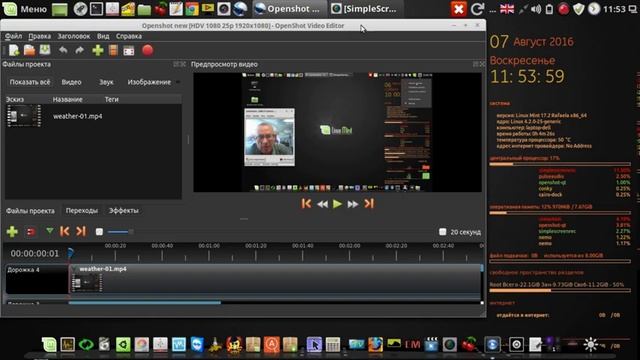Viewport: 640px width, 360px height.
Task: Open a project with the folder icon
Action: pyautogui.click(x=29, y=50)
